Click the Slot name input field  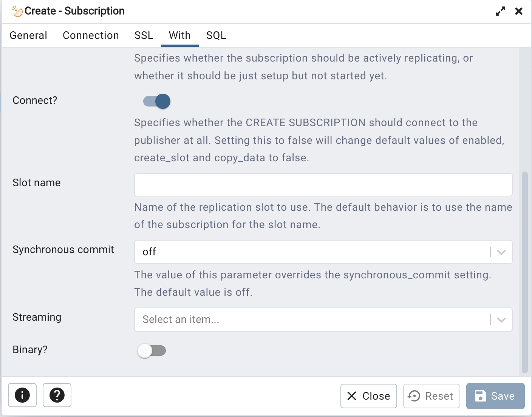pos(323,185)
